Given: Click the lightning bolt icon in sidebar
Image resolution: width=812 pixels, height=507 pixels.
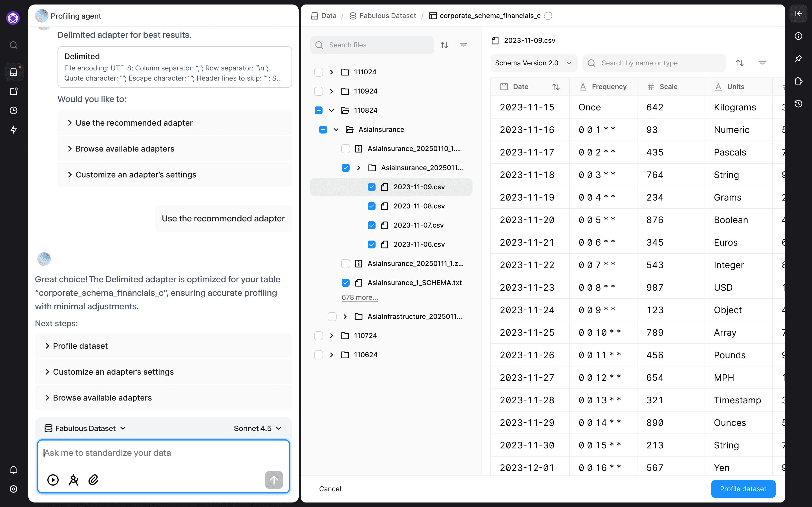Looking at the screenshot, I should 14,130.
